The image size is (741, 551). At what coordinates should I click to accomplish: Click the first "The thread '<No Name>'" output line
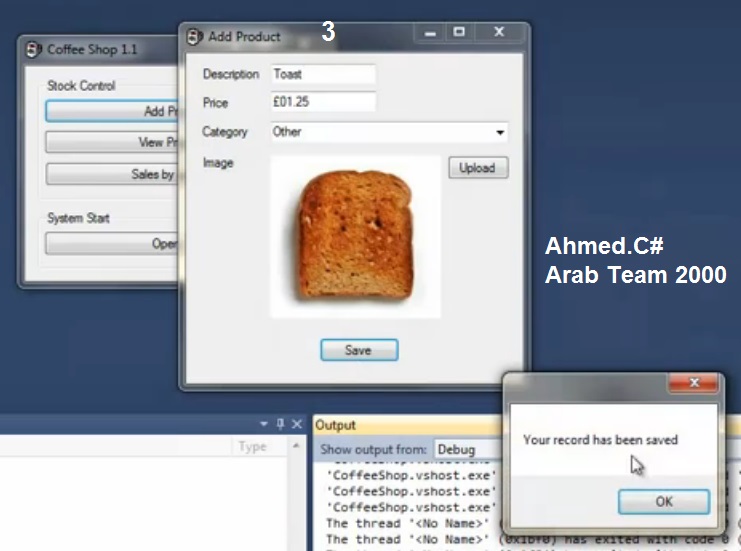point(409,523)
